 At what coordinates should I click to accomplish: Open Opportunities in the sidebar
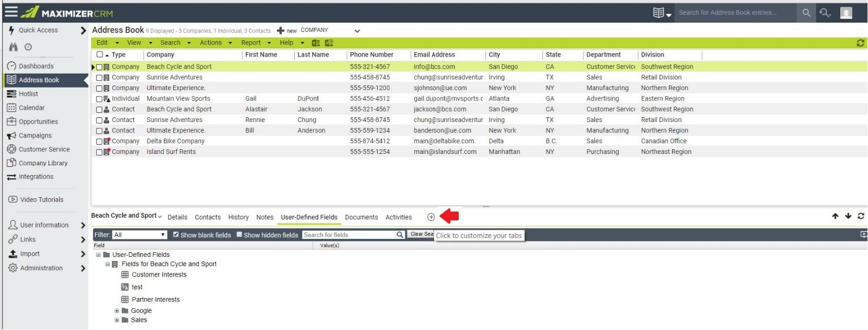(x=38, y=122)
